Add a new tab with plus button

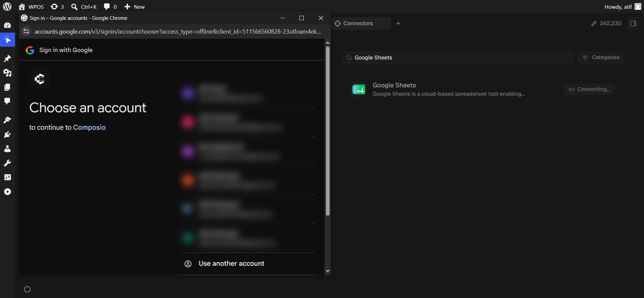click(x=398, y=24)
